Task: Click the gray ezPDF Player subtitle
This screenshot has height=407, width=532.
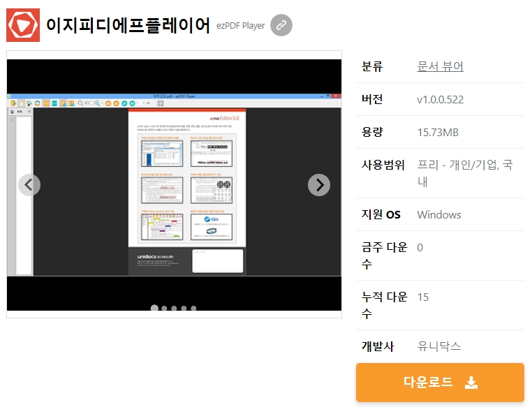Action: 241,26
